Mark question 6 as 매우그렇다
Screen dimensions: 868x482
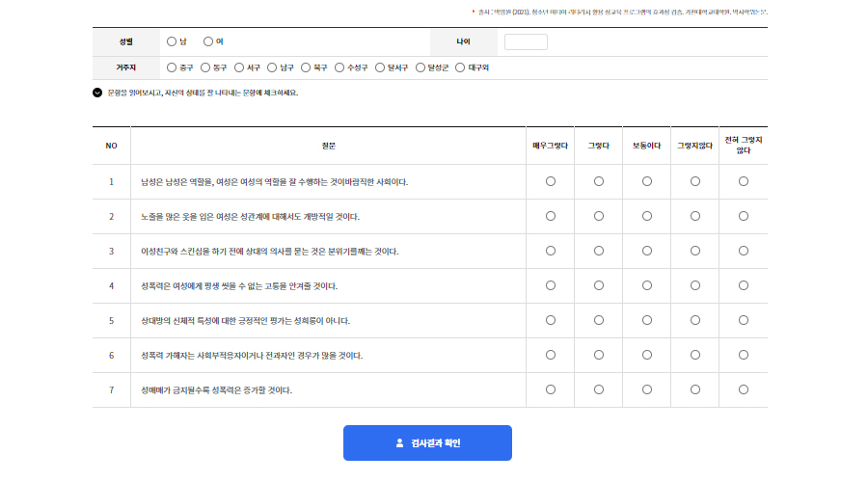pos(551,355)
